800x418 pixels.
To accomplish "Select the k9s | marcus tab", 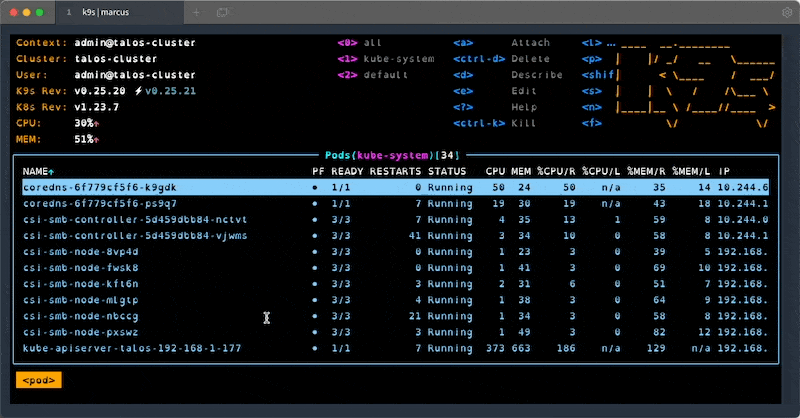I will click(x=105, y=12).
